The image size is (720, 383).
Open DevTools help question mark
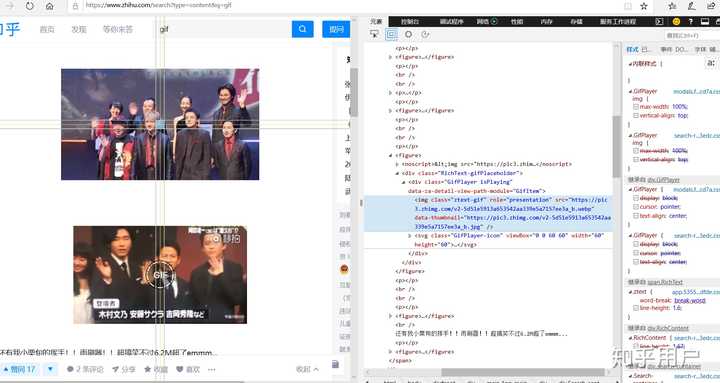690,21
